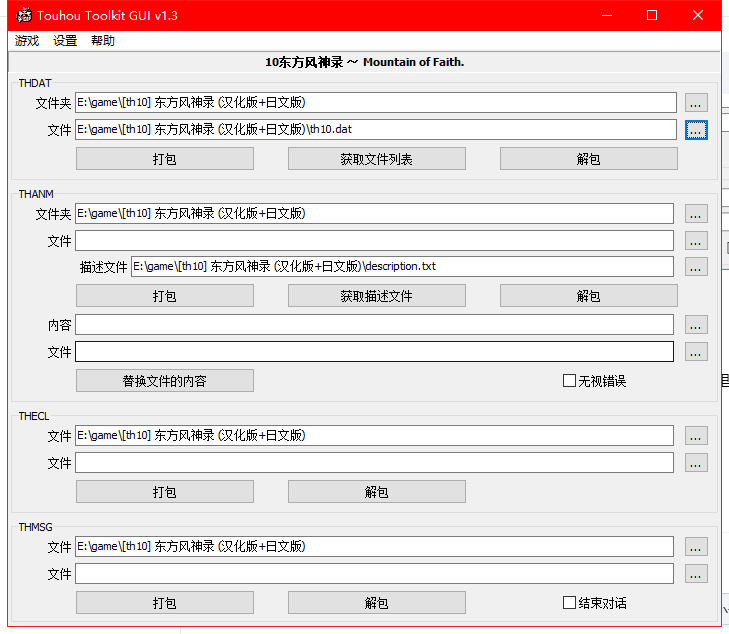729x634 pixels.
Task: Toggle the 结束对话 checkbox
Action: point(569,603)
